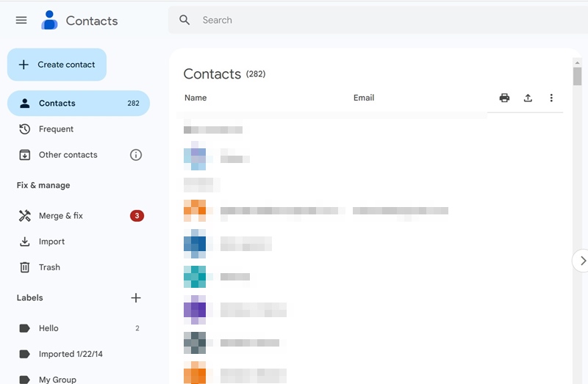Open the Frequent contacts view
This screenshot has width=588, height=384.
coord(56,129)
